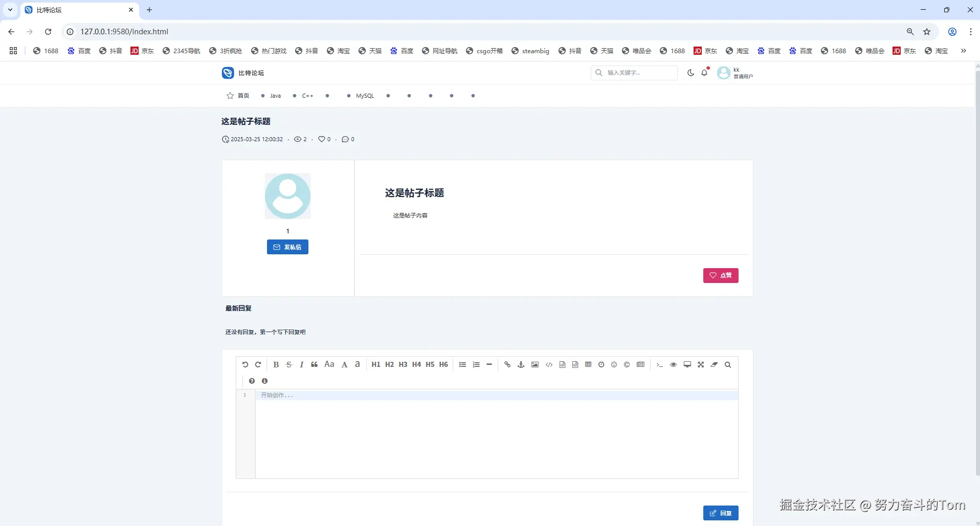980x526 pixels.
Task: Click the 比特论坛 logo link
Action: pyautogui.click(x=243, y=73)
